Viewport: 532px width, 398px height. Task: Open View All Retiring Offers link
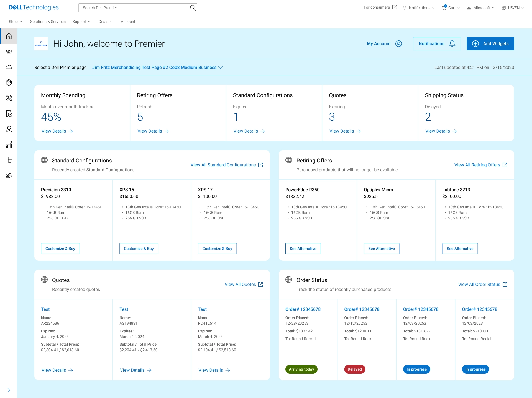(x=481, y=165)
